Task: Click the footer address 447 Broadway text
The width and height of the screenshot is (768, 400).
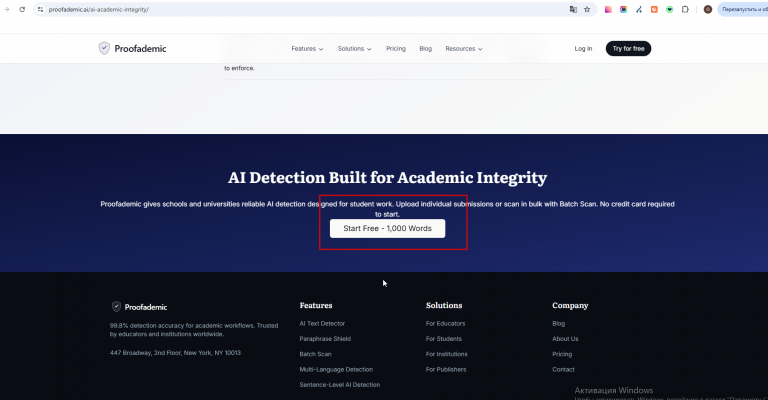Action: point(175,353)
